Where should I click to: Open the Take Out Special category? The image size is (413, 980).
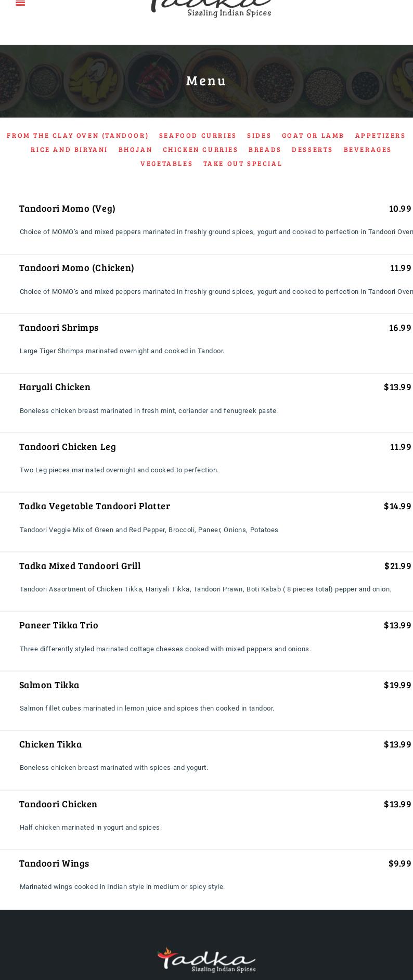point(242,164)
